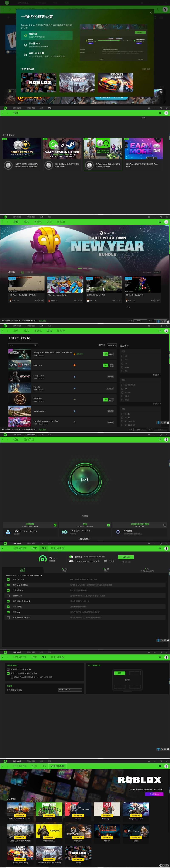Click the Forza Horizon 5 price $59.99
The image size is (170, 868).
click(110, 411)
